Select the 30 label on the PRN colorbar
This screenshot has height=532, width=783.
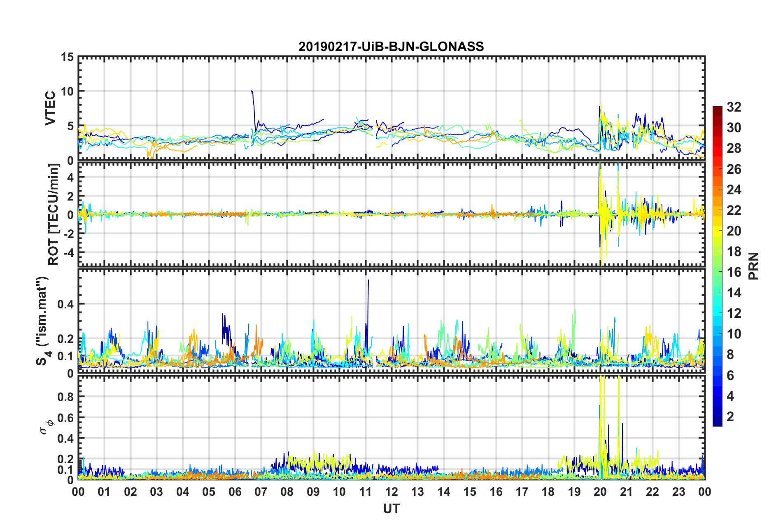[x=734, y=128]
